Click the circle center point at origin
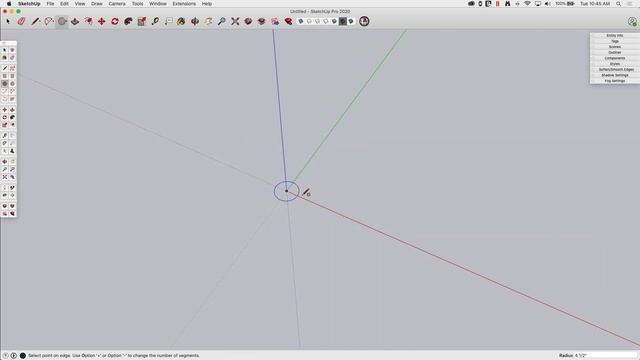640x360 pixels. [287, 191]
